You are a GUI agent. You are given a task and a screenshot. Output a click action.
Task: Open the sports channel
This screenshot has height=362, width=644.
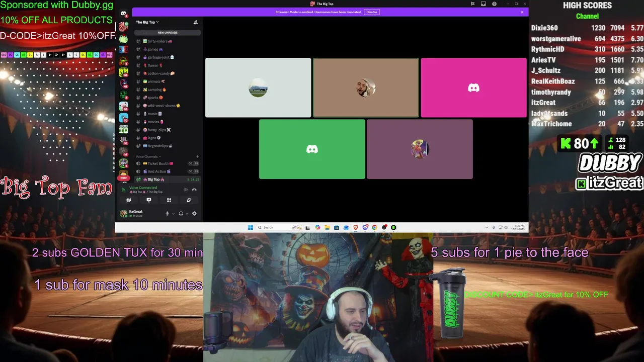point(168,98)
